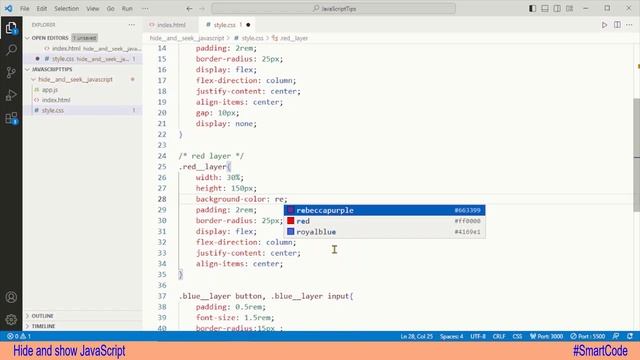Screen dimensions: 640x360
Task: Toggle the primary sidebar layout icon
Action: (x=532, y=9)
